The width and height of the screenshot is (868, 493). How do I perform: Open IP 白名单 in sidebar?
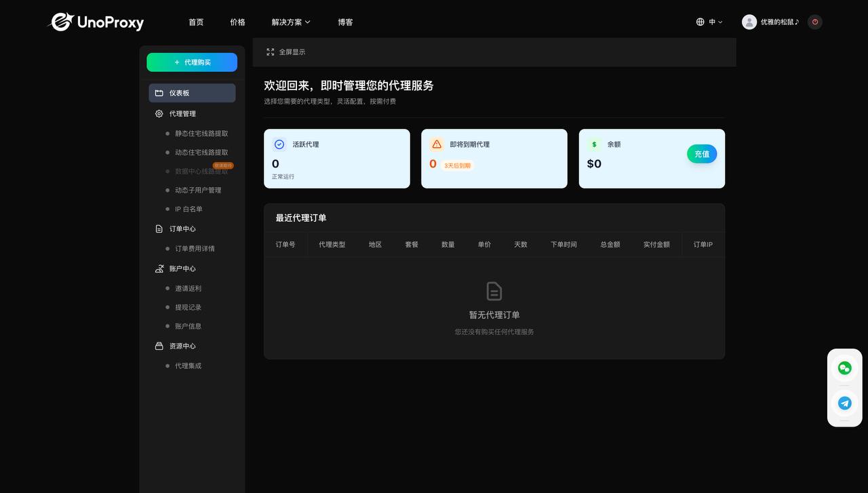189,210
